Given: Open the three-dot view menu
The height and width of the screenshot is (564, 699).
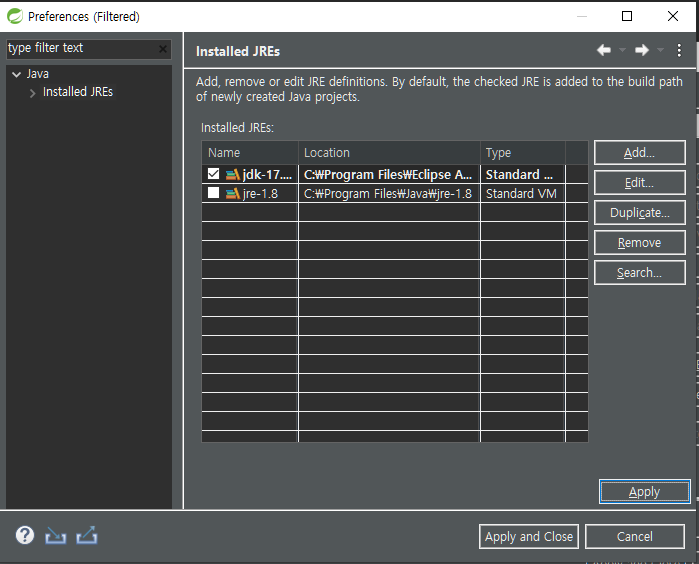Looking at the screenshot, I should click(x=679, y=50).
